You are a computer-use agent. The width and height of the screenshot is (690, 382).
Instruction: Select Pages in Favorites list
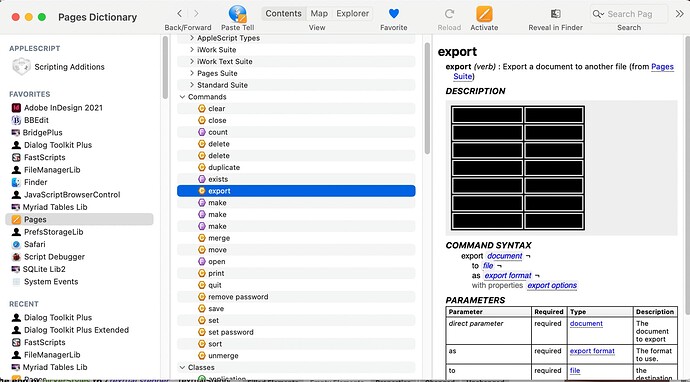click(x=79, y=219)
